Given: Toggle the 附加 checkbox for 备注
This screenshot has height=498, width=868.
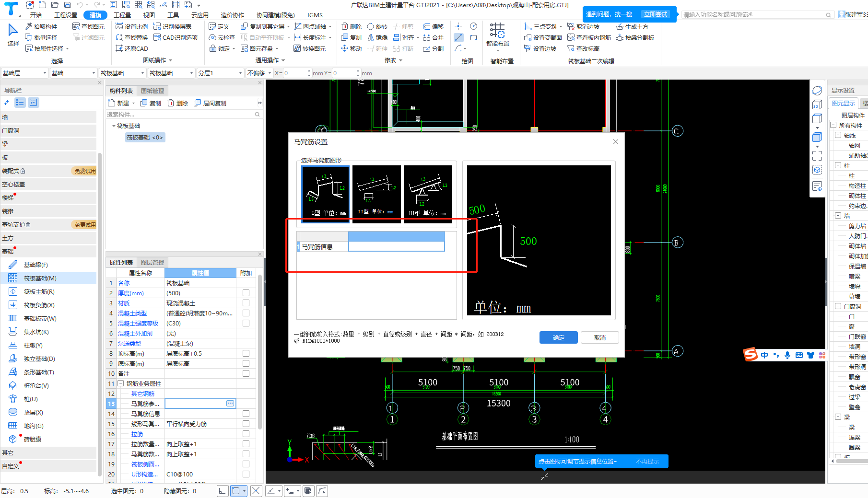Looking at the screenshot, I should [246, 373].
